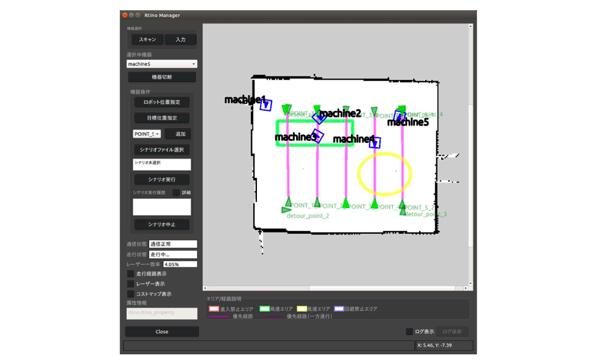
Task: Click the 入力 button
Action: [181, 39]
